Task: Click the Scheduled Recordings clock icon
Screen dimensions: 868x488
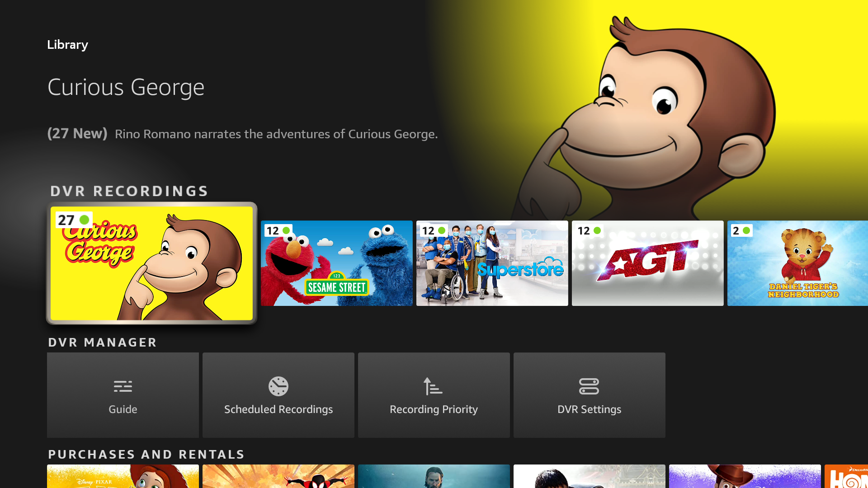Action: (x=278, y=386)
